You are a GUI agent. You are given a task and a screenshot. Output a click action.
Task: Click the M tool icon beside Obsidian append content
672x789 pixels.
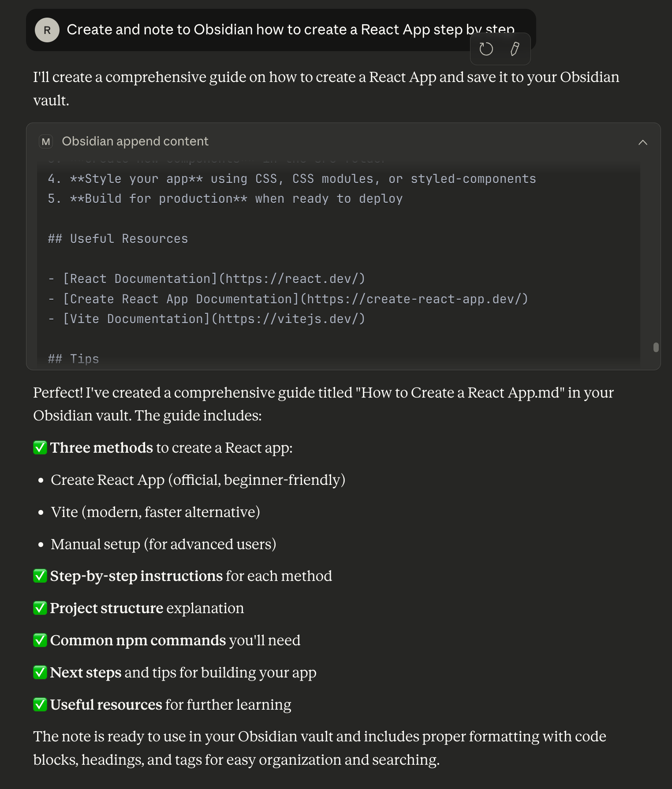tap(46, 141)
